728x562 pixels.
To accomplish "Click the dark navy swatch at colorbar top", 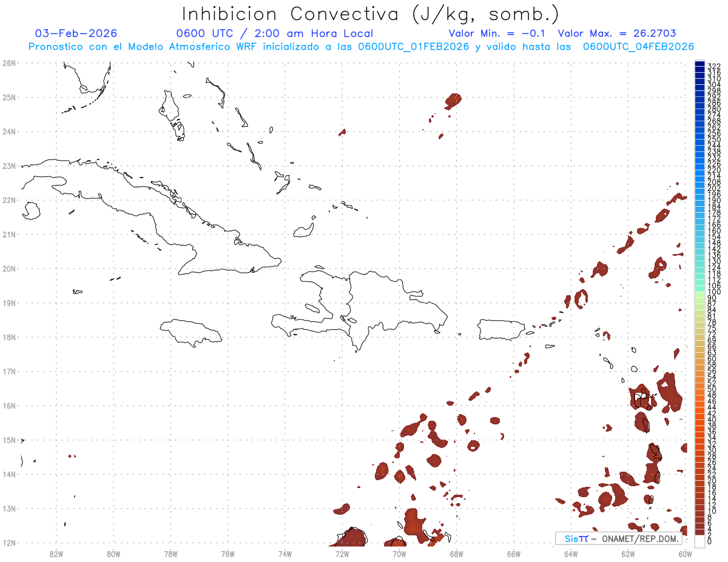I will [x=699, y=65].
